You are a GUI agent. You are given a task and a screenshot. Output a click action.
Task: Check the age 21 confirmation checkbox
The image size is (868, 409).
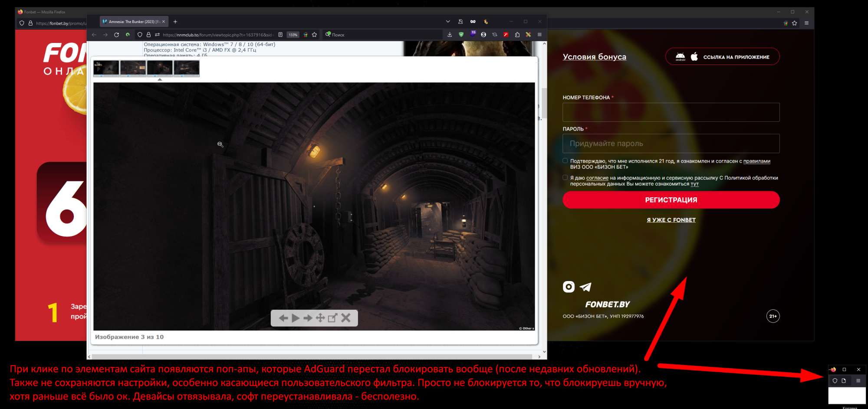tap(565, 161)
